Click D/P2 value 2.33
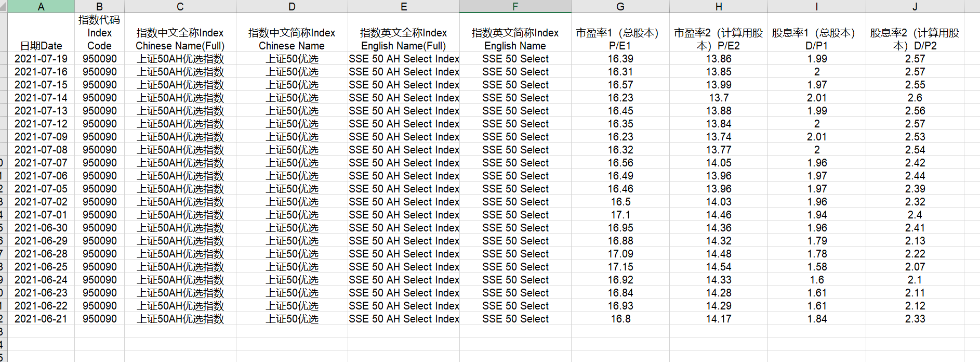980x362 pixels. point(915,319)
